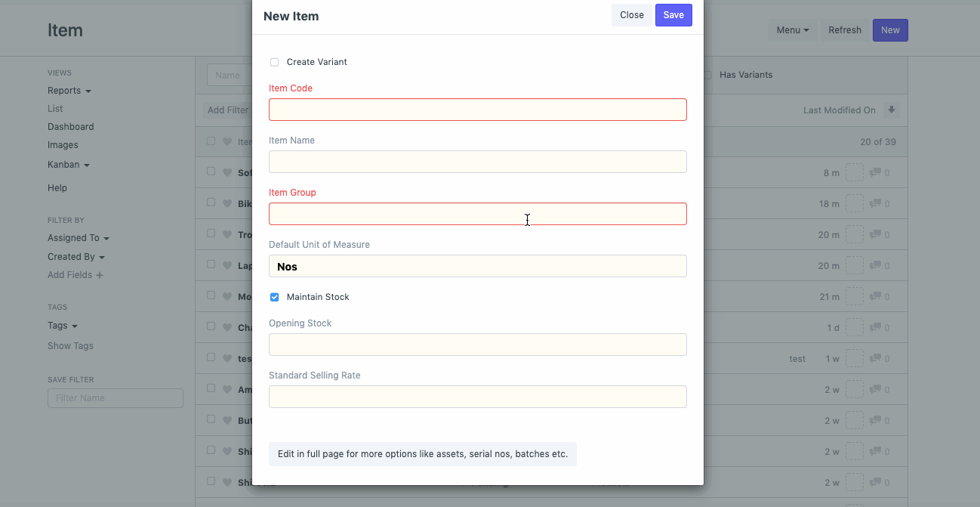Like the item modified 8 m ago
The image size is (980, 507).
227,173
